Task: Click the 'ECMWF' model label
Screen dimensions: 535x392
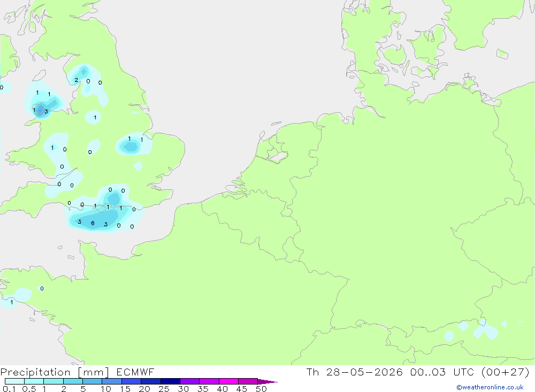Action: [x=135, y=372]
